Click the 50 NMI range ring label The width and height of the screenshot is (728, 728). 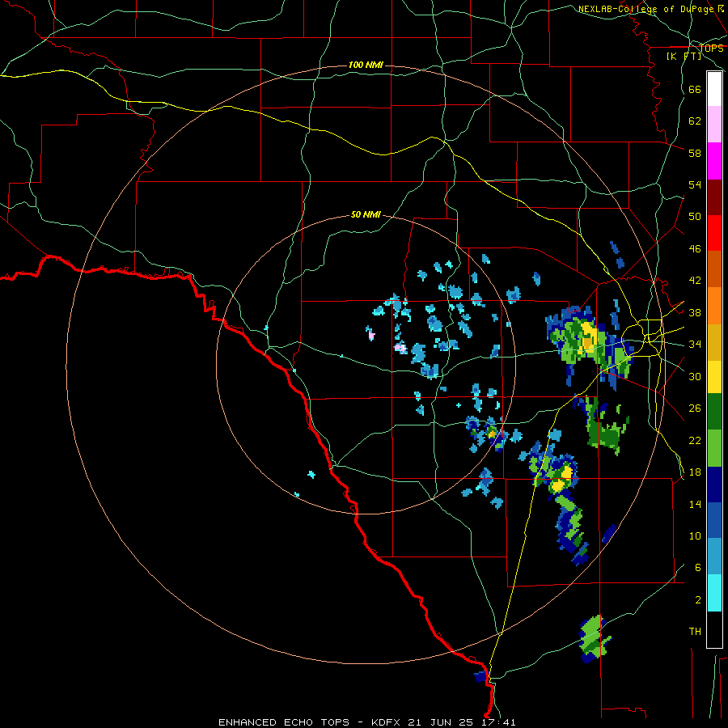[x=366, y=214]
